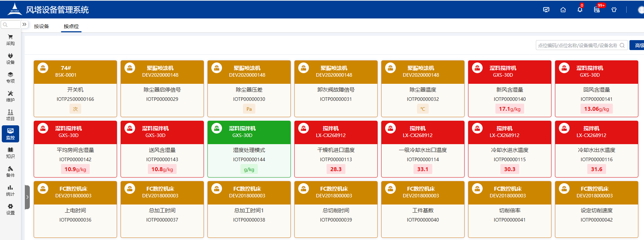Click the 10.8g/kg value on 送风含湿量 card
Viewport: 644px width, 240px height.
tap(162, 169)
